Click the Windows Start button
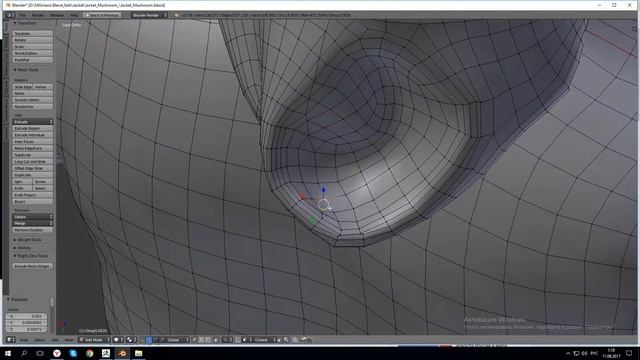Image resolution: width=640 pixels, height=360 pixels. 8,353
